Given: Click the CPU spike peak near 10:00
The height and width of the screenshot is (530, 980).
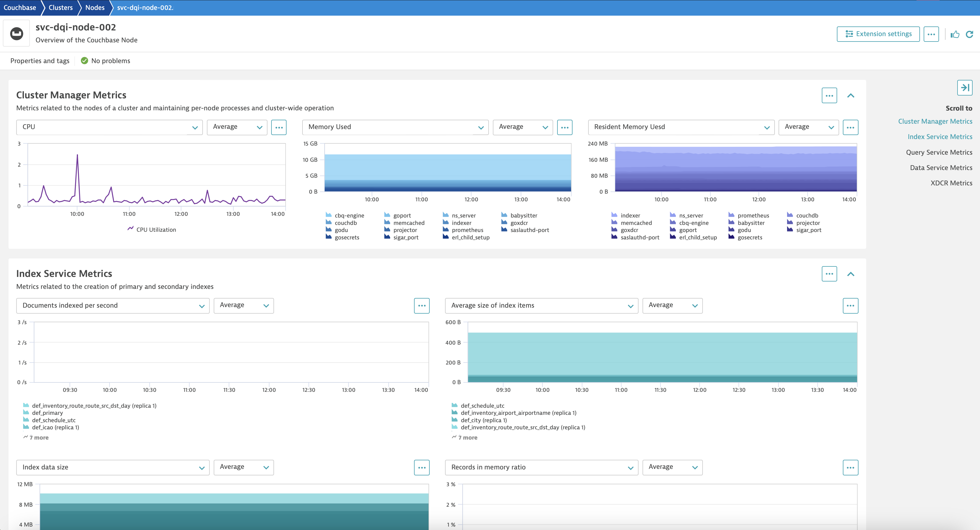Looking at the screenshot, I should click(77, 155).
